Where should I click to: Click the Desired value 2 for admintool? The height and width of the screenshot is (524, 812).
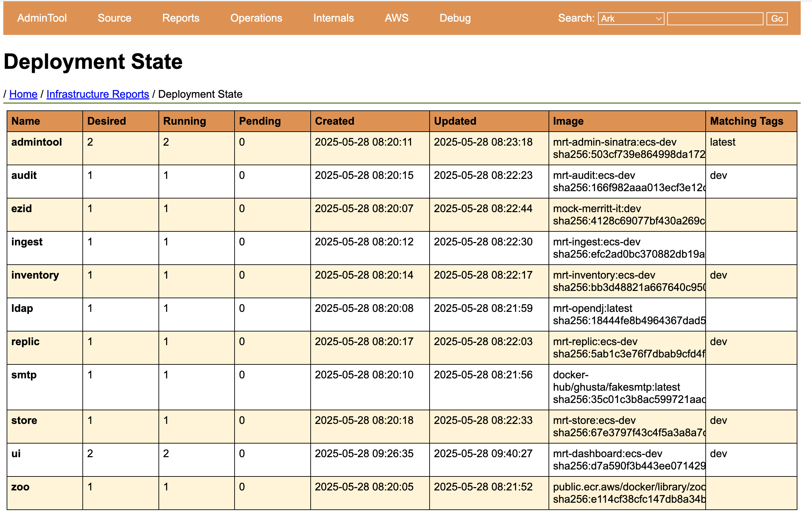[90, 142]
